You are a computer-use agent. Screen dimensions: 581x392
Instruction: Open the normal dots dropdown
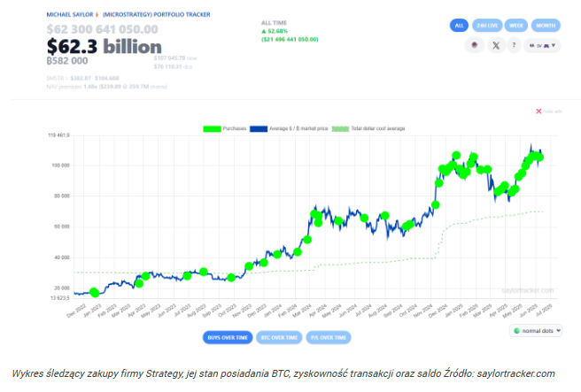coord(536,331)
